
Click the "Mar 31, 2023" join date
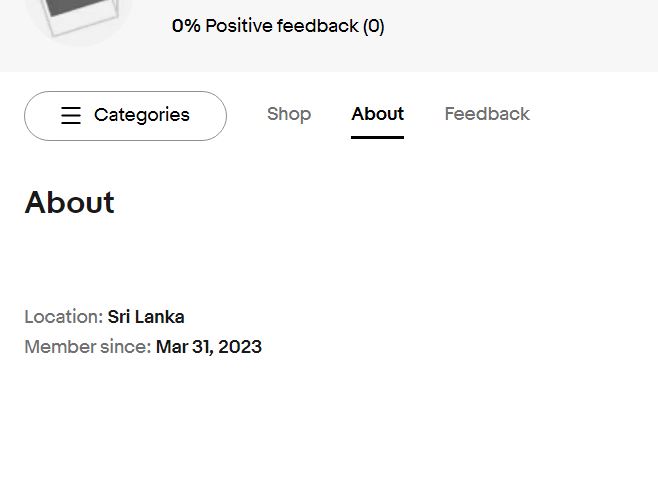pyautogui.click(x=208, y=347)
